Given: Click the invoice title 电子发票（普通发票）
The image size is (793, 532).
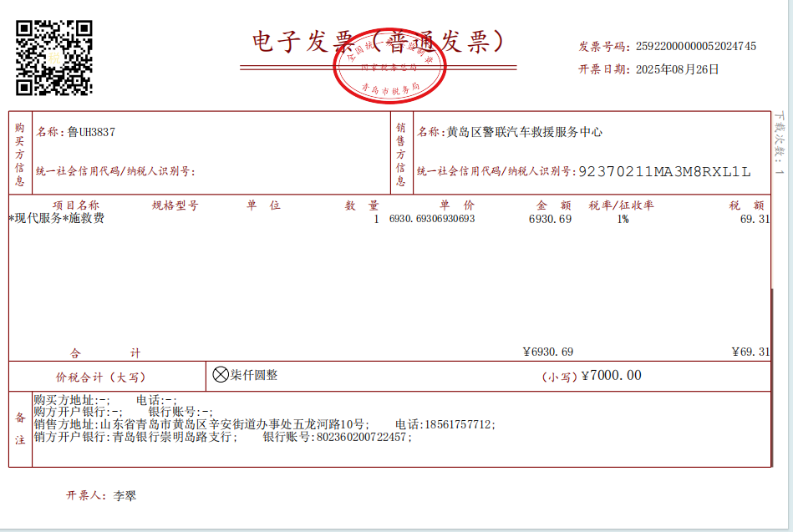Looking at the screenshot, I should (379, 41).
